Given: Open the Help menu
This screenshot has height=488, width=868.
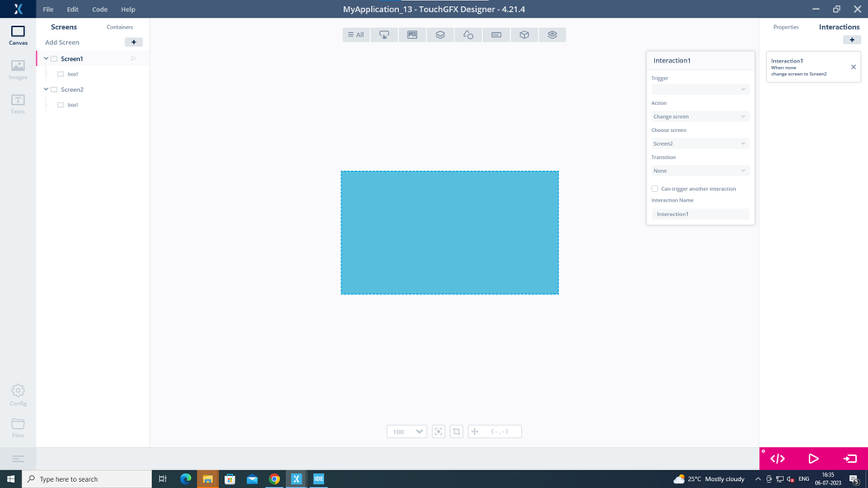Looking at the screenshot, I should (x=128, y=9).
